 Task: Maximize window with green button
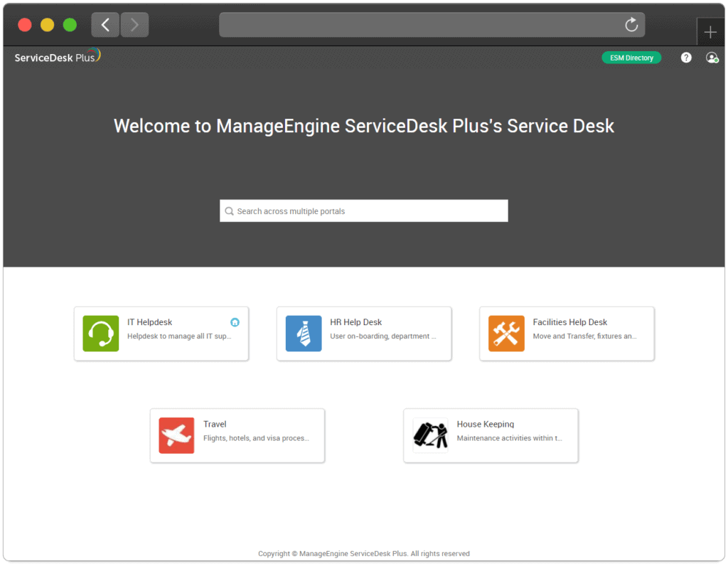(x=70, y=25)
